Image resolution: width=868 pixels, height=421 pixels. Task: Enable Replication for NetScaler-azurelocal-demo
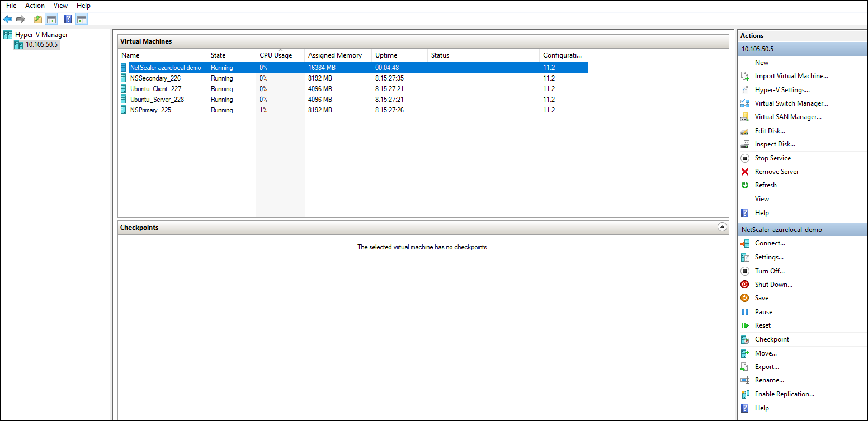[785, 394]
